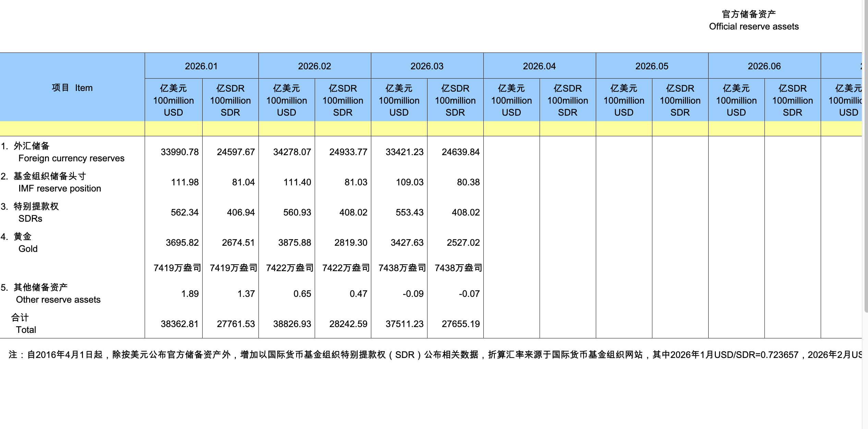The width and height of the screenshot is (868, 429).
Task: Click the 2026.02 column header
Action: coord(314,66)
